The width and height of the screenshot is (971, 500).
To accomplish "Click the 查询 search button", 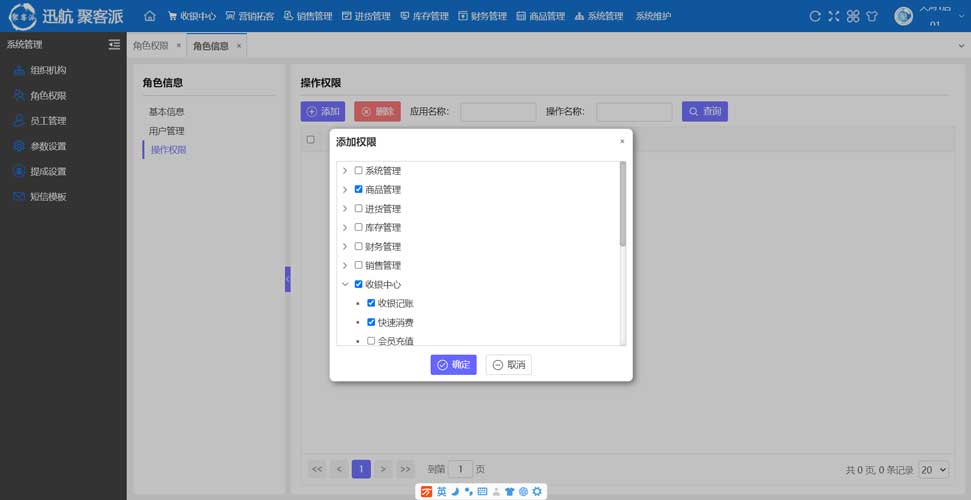I will [705, 112].
